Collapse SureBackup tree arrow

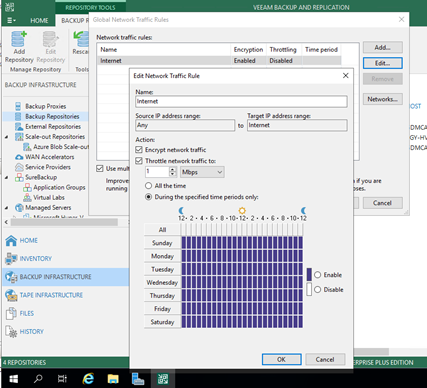point(7,178)
